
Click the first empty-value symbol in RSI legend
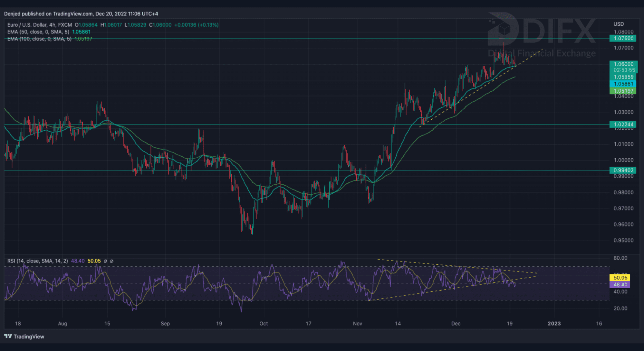pyautogui.click(x=105, y=261)
